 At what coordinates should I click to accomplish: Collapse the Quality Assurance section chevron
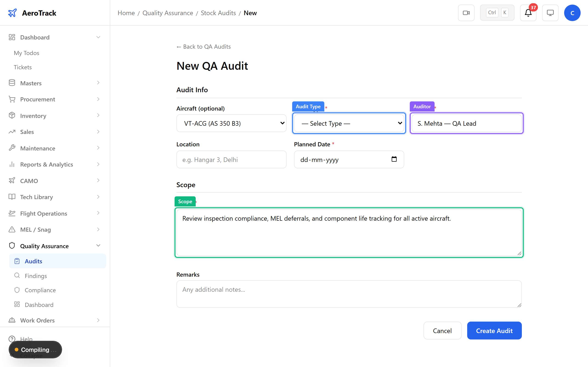click(98, 245)
